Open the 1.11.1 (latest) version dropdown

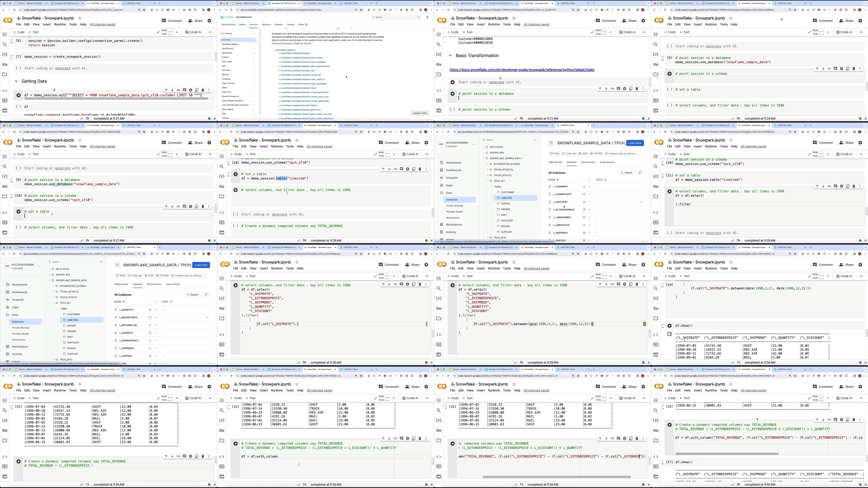[238, 34]
